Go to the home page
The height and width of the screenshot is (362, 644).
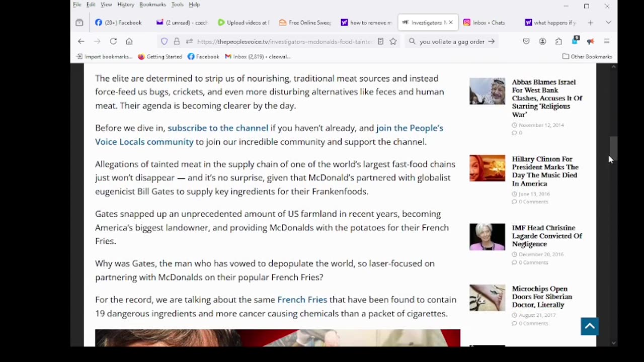129,41
